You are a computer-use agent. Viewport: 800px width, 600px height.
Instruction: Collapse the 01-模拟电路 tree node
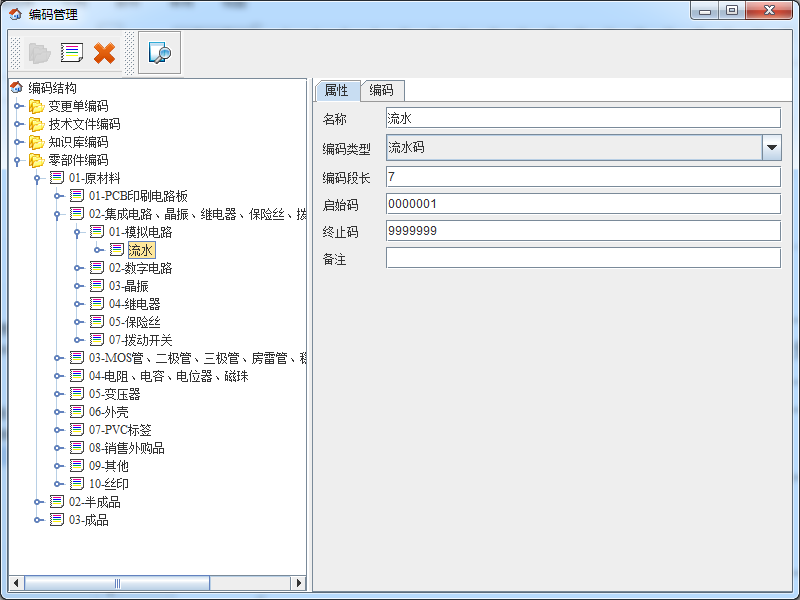pos(77,233)
